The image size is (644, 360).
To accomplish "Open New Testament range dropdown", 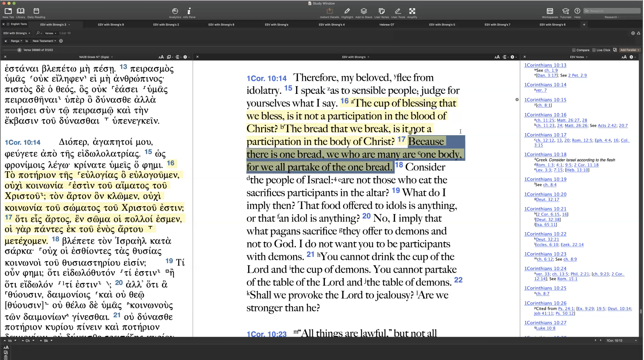I will click(x=44, y=41).
